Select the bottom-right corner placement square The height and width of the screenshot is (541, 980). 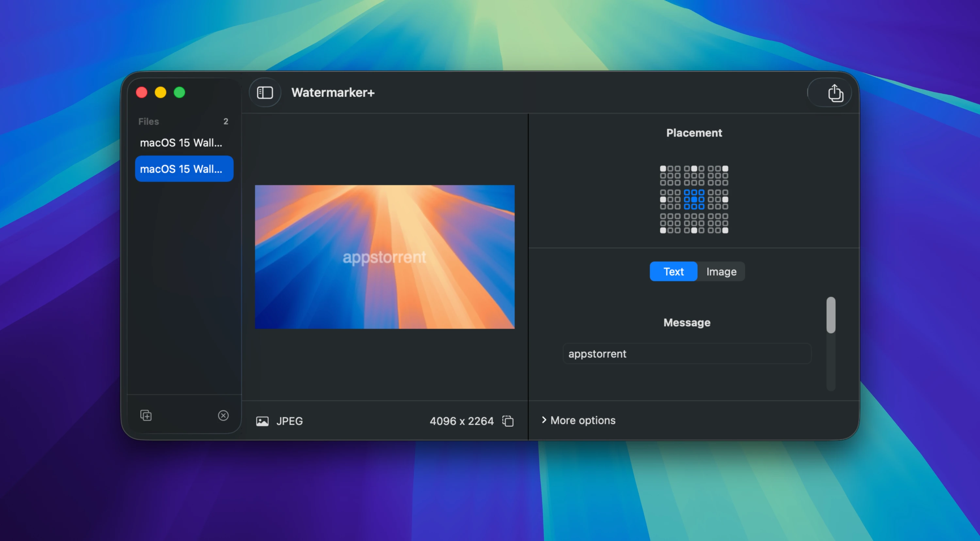click(726, 231)
